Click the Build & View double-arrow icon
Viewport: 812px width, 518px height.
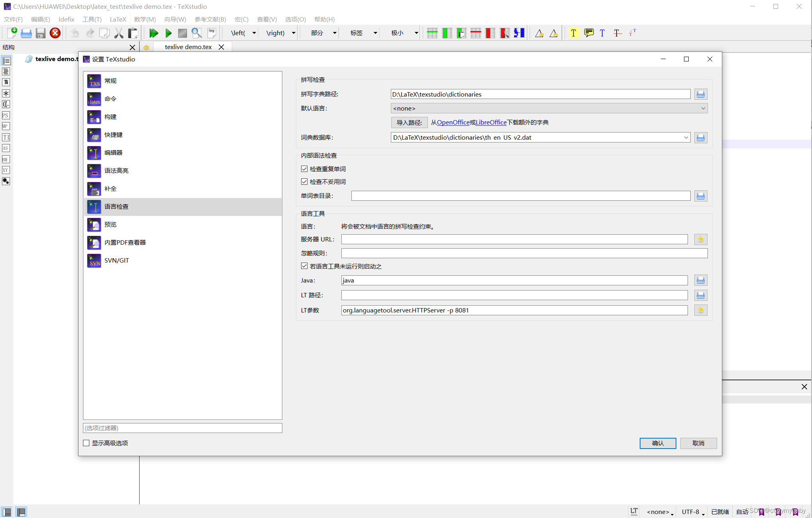pyautogui.click(x=154, y=33)
